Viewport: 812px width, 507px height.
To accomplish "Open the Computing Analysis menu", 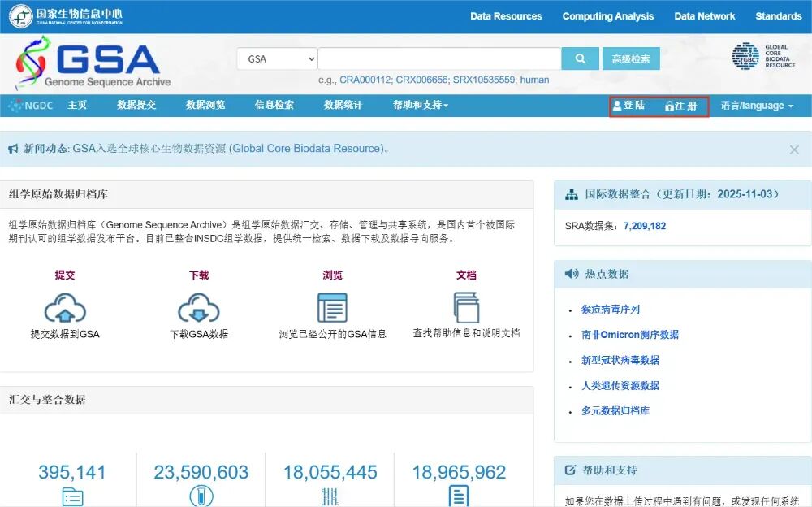I will [x=608, y=16].
